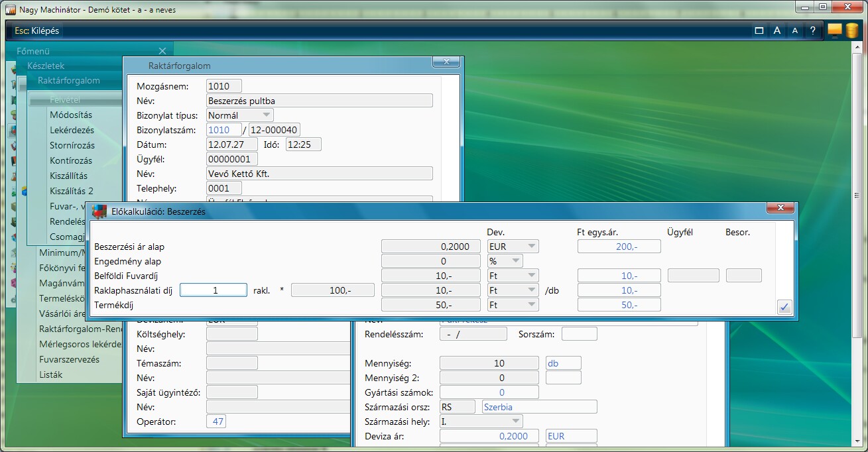
Task: Decrease font size with the small A icon
Action: click(795, 31)
